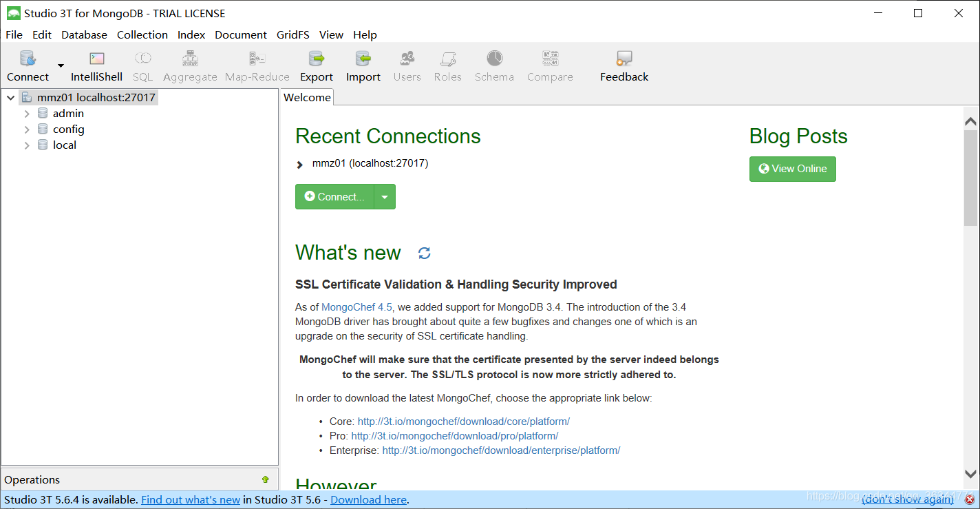
Task: Expand the config database node
Action: tap(27, 129)
